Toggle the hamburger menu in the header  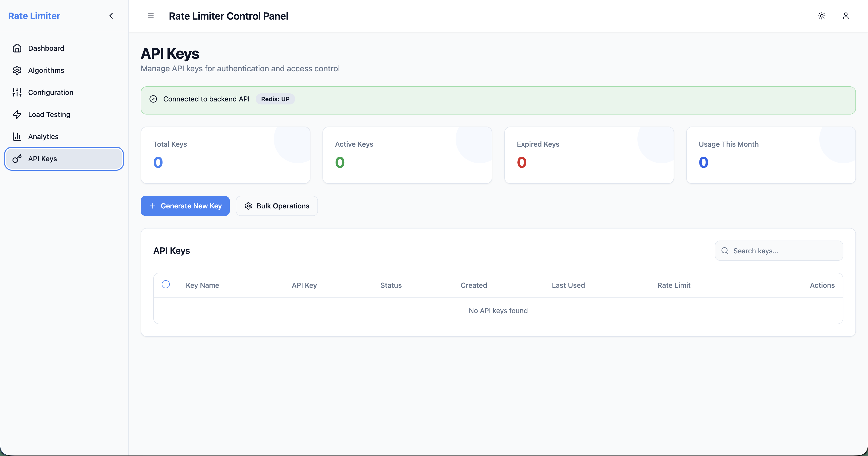tap(151, 16)
